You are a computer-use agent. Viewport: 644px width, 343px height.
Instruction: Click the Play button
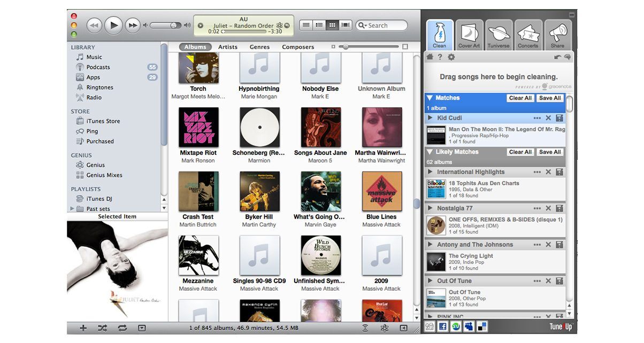pyautogui.click(x=113, y=25)
